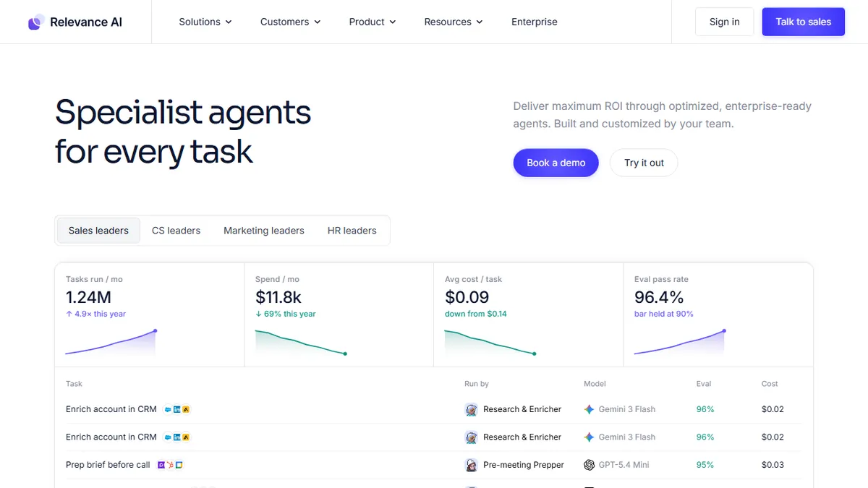
Task: Click the Tasks run / mo sparkline chart
Action: click(x=111, y=343)
